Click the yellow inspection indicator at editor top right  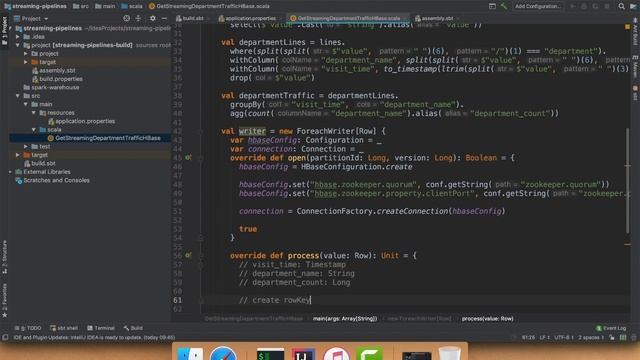click(x=627, y=27)
